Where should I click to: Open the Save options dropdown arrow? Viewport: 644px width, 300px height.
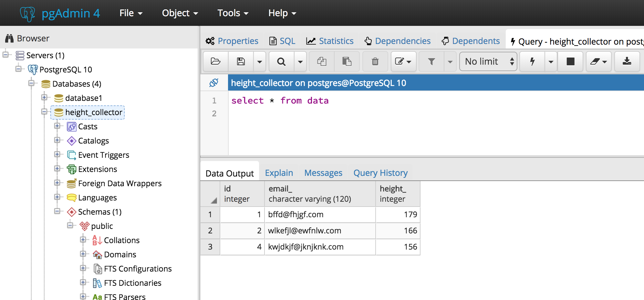tap(260, 61)
